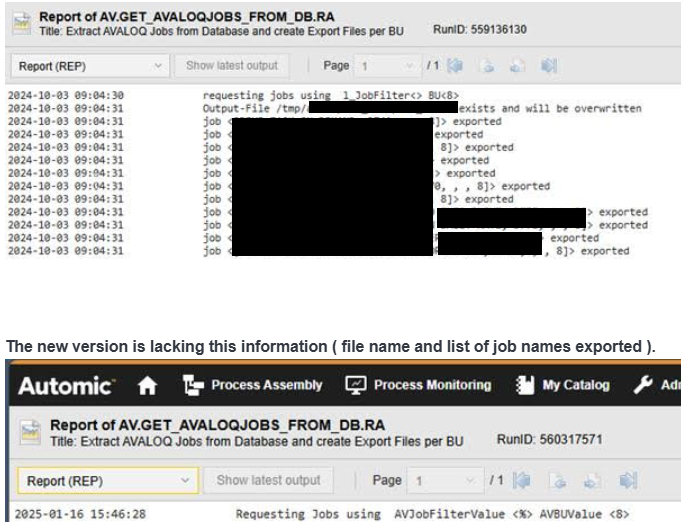This screenshot has height=522, width=681.
Task: Click log line 'requesting jobs using 1_JobFilter<> BU<8>'
Action: coord(331,95)
